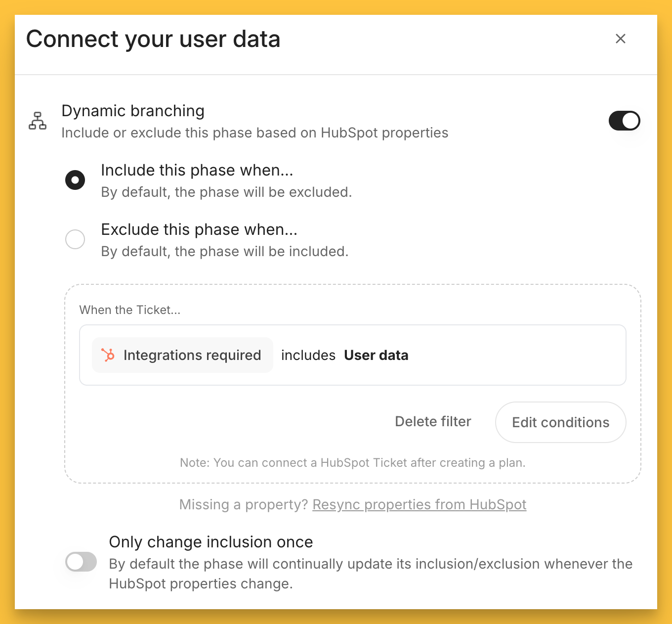Follow the Resync properties from HubSpot link
Screen dimensions: 672x624
(x=419, y=504)
